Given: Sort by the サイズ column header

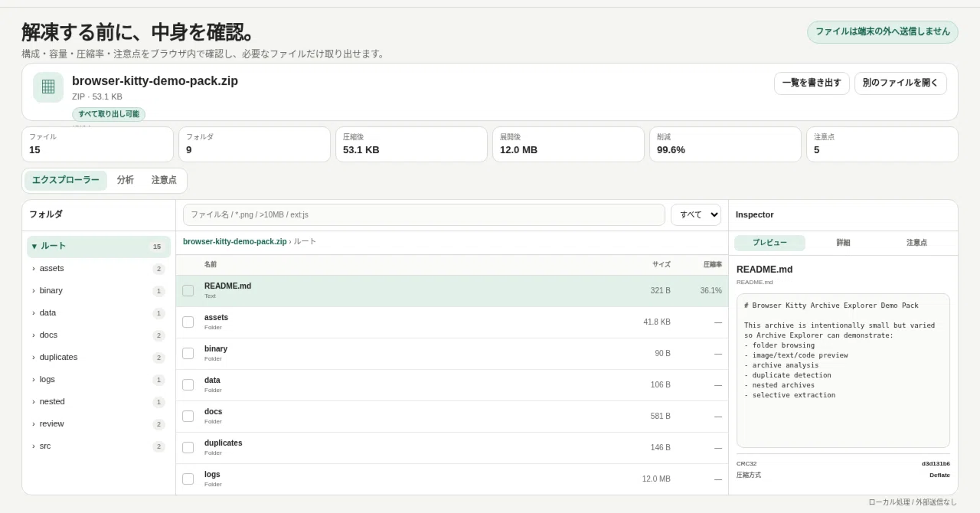Looking at the screenshot, I should coord(661,265).
